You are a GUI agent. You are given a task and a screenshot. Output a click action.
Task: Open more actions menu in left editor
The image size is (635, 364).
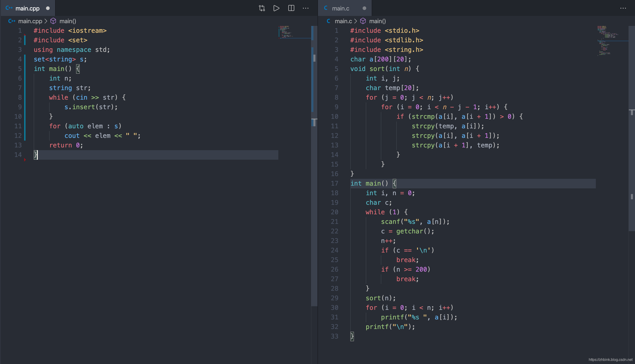306,8
